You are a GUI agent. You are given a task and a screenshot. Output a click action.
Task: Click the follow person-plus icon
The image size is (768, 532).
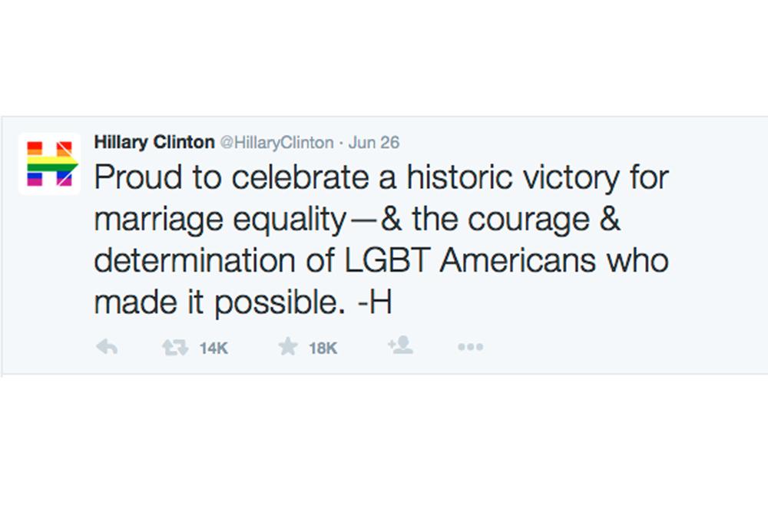tap(400, 346)
